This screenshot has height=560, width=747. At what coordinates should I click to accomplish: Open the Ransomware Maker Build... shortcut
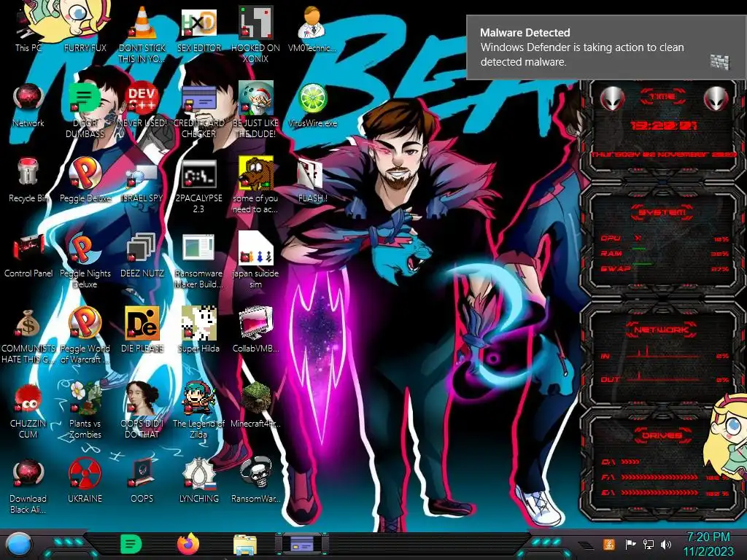[198, 261]
